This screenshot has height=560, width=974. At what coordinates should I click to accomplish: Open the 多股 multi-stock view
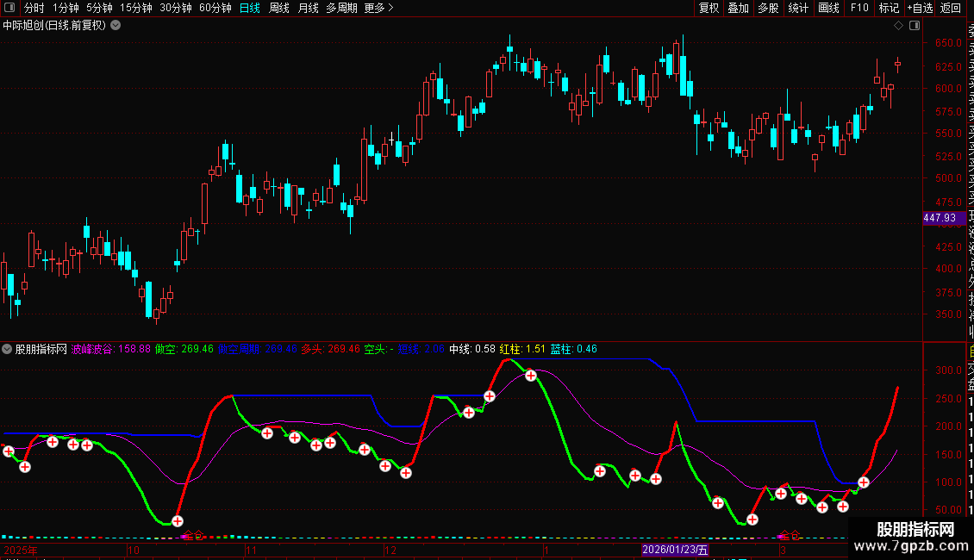pos(768,8)
